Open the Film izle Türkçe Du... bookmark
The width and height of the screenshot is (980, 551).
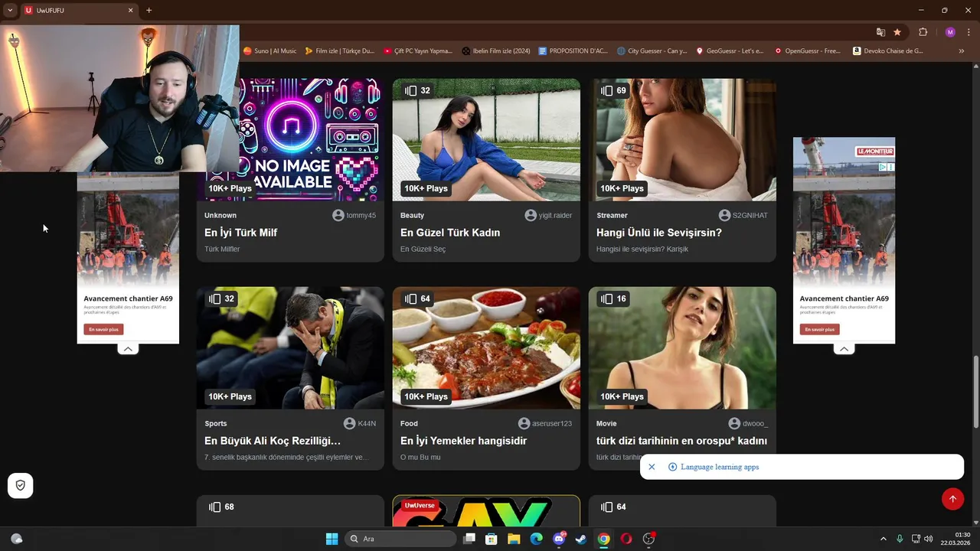339,51
